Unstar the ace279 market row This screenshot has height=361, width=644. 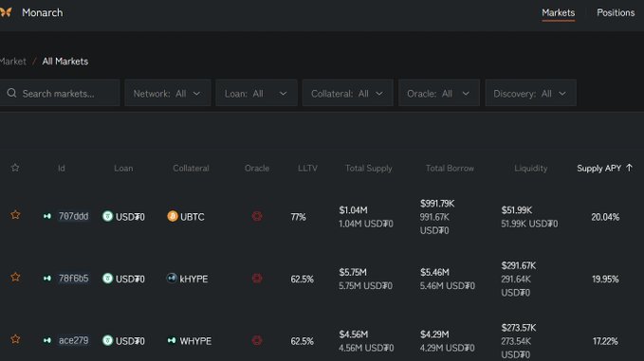pos(15,339)
